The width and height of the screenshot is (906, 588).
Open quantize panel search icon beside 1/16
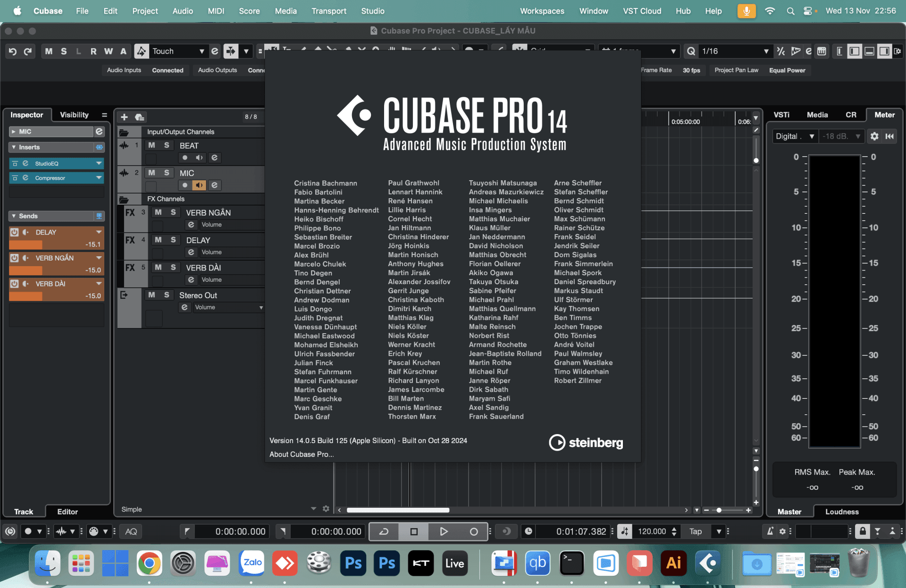(691, 51)
